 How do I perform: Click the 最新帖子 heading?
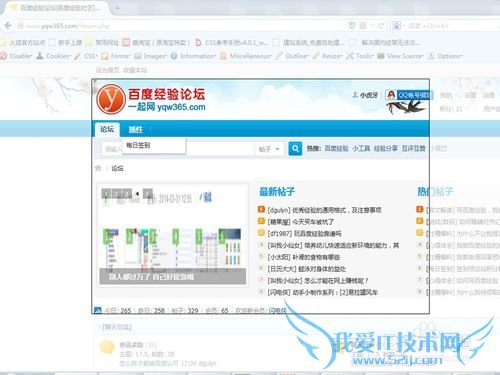coord(277,191)
